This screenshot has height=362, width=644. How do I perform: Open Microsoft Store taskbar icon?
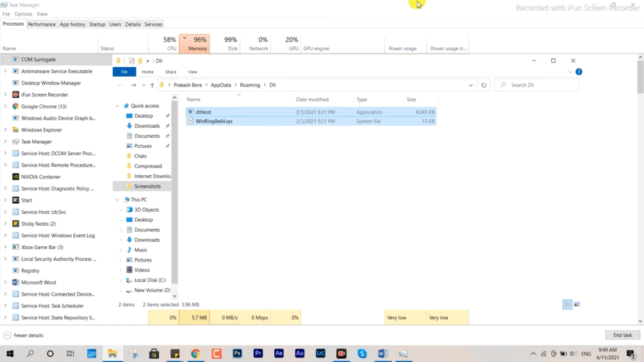pyautogui.click(x=154, y=353)
